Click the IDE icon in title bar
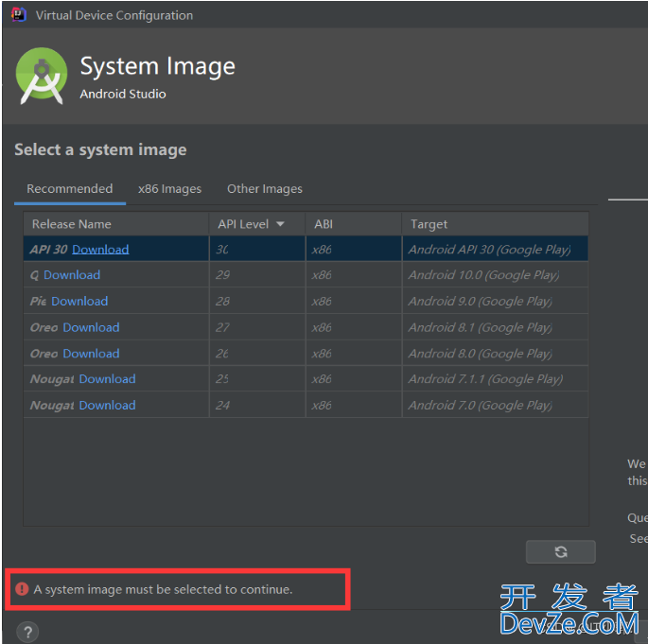The width and height of the screenshot is (648, 644). pos(19,15)
